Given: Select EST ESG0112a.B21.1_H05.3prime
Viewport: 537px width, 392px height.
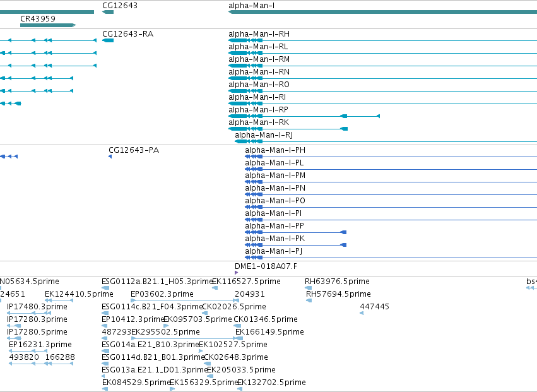Looking at the screenshot, I should [158, 282].
